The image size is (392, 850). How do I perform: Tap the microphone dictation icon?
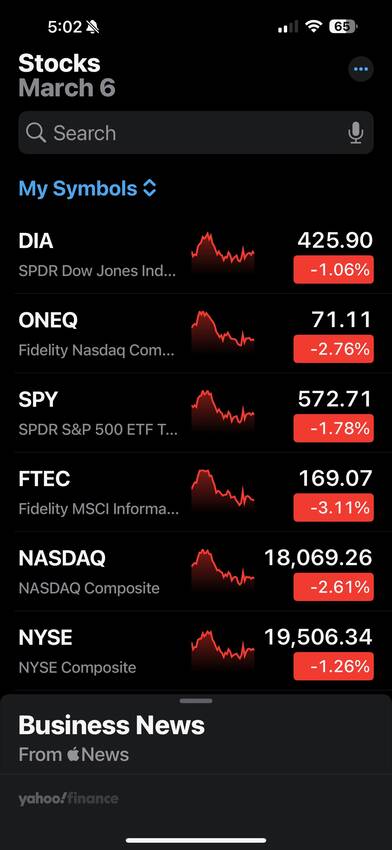click(x=356, y=133)
